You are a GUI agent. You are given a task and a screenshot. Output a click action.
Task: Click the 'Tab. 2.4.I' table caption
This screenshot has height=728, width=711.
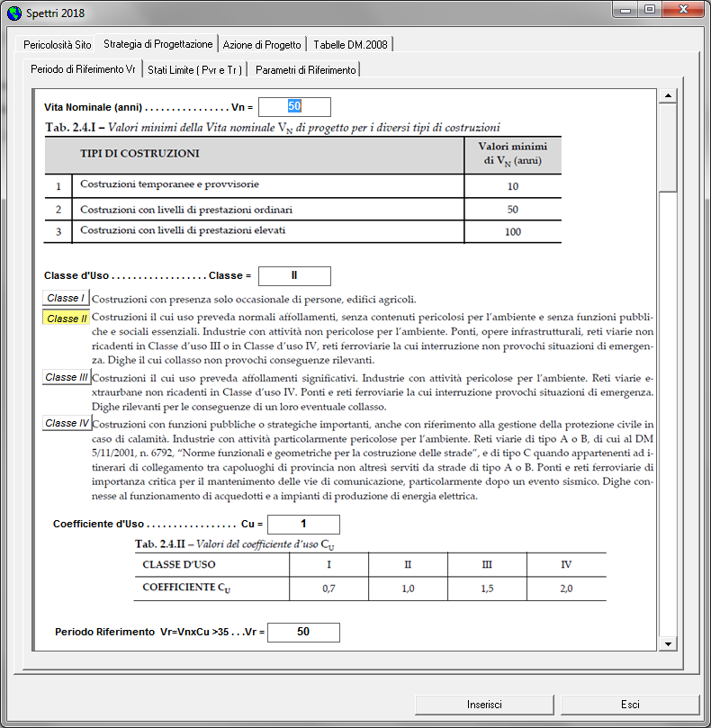point(273,128)
